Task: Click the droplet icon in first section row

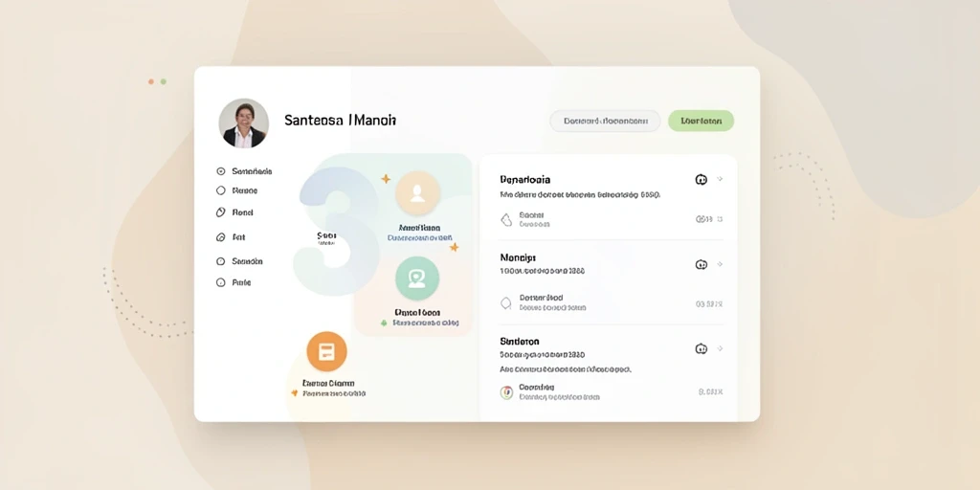Action: [x=506, y=219]
